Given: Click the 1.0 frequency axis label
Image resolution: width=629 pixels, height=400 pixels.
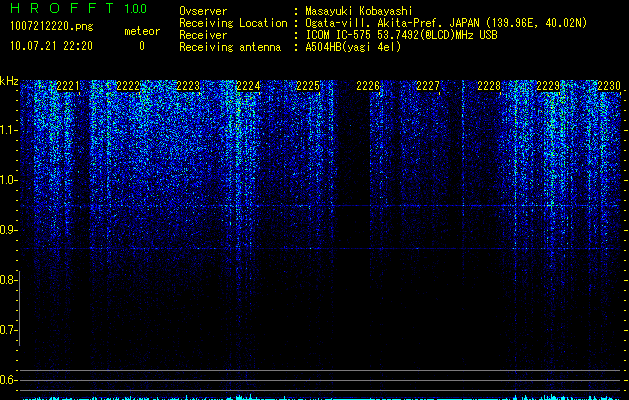Looking at the screenshot, I should [9, 180].
